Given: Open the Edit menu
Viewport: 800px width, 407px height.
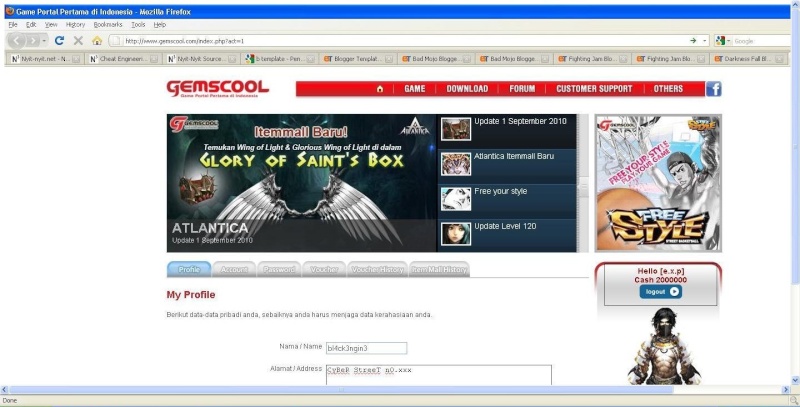Looking at the screenshot, I should pyautogui.click(x=31, y=24).
